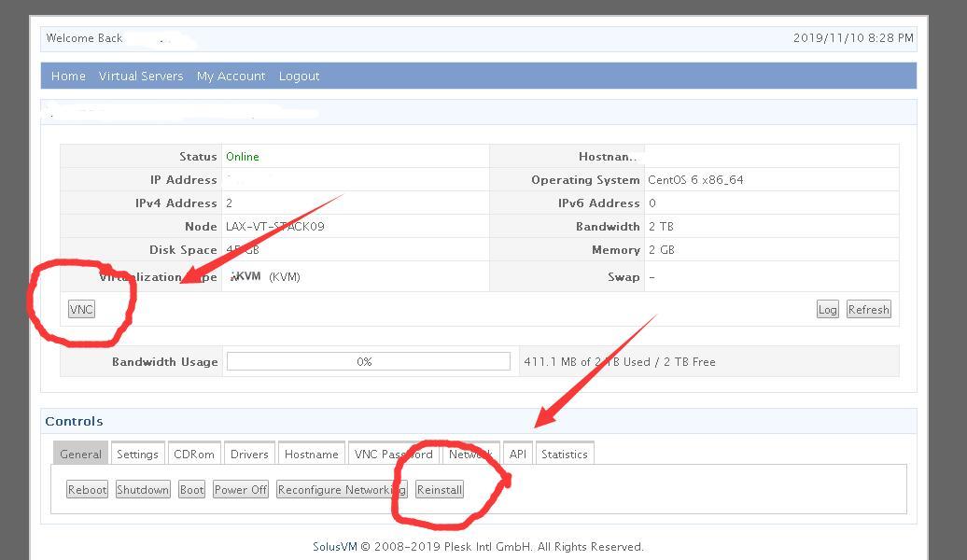
Task: Click the bandwidth usage progress bar
Action: click(368, 361)
